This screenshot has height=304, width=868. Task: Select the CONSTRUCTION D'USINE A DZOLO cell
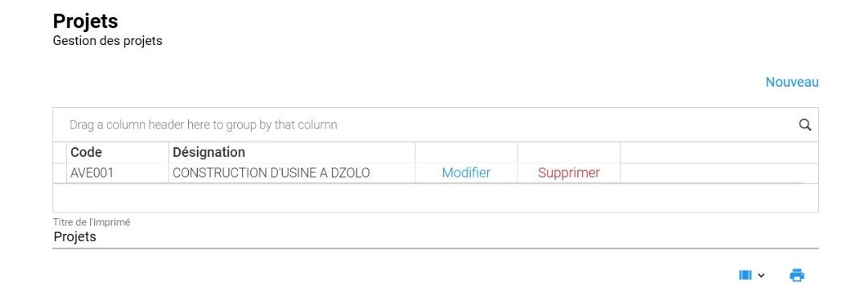point(292,173)
